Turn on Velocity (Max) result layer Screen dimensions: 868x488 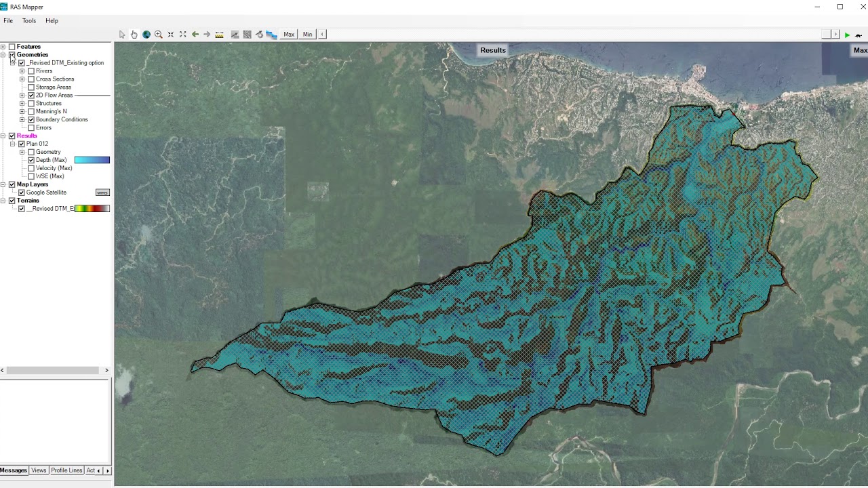pos(31,168)
